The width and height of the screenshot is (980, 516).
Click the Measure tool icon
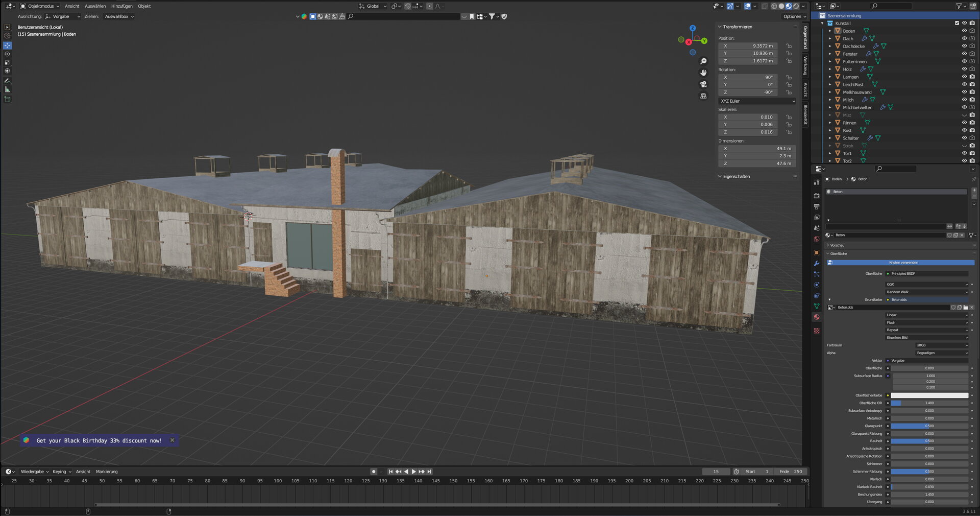(x=7, y=89)
